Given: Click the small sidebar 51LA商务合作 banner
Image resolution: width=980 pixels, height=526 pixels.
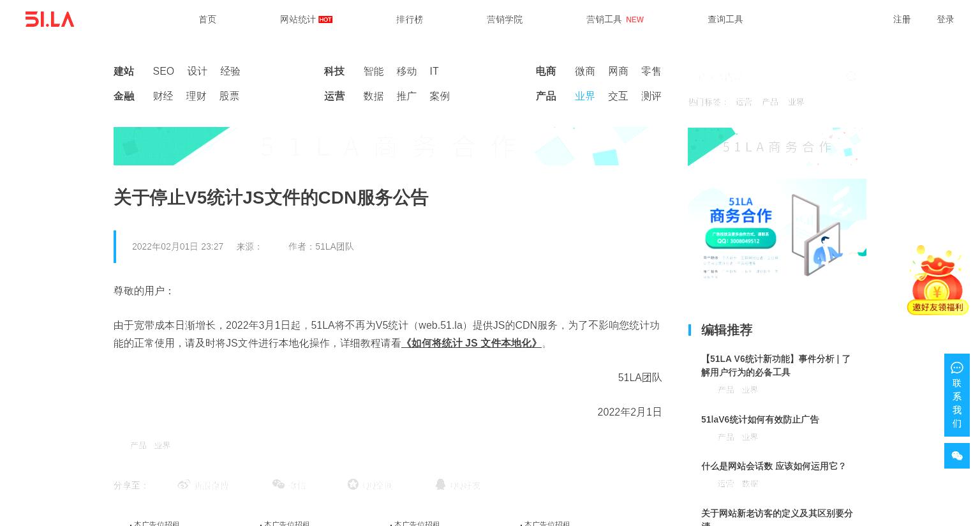Looking at the screenshot, I should point(777,146).
